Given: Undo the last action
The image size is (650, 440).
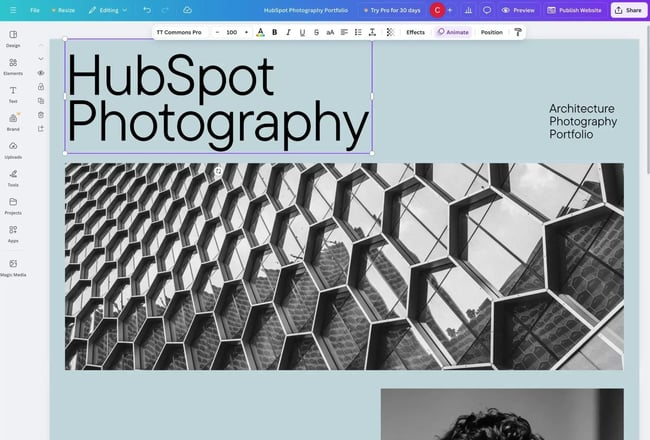Looking at the screenshot, I should 147,10.
